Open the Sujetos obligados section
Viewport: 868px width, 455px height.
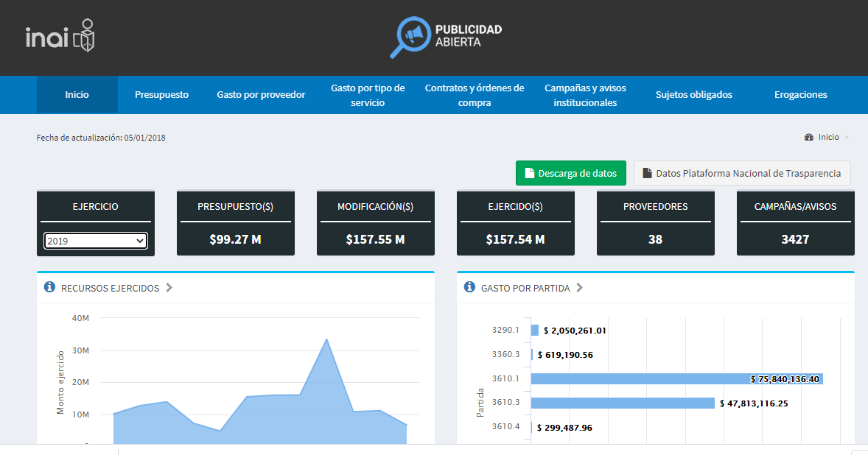pos(693,94)
